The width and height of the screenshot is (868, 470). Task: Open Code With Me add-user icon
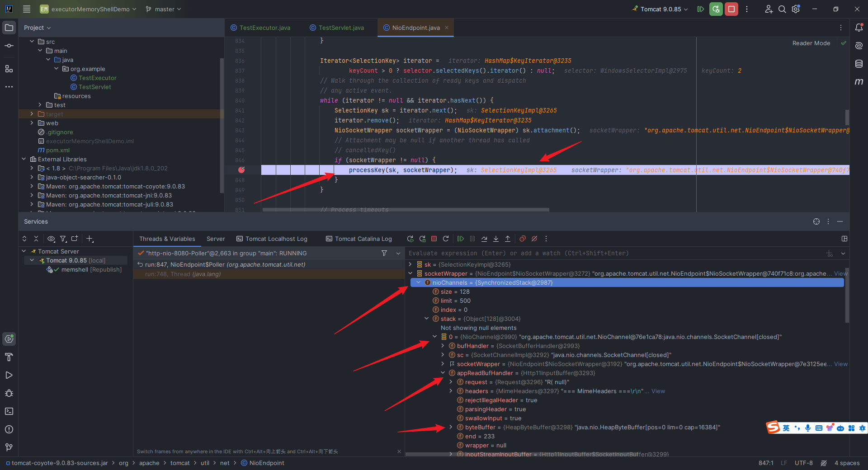769,9
